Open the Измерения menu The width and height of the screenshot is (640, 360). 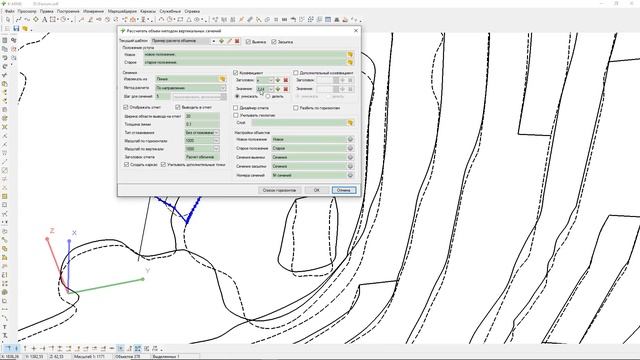(93, 11)
